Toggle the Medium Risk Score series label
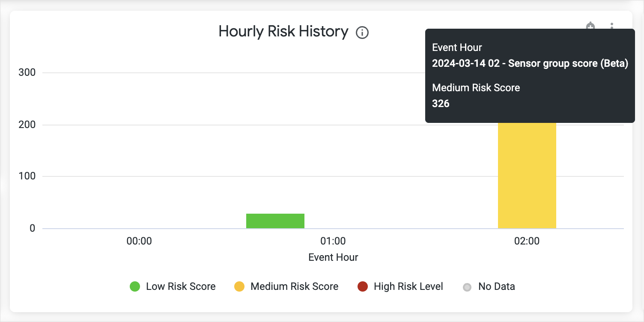Image resolution: width=644 pixels, height=322 pixels. 294,286
